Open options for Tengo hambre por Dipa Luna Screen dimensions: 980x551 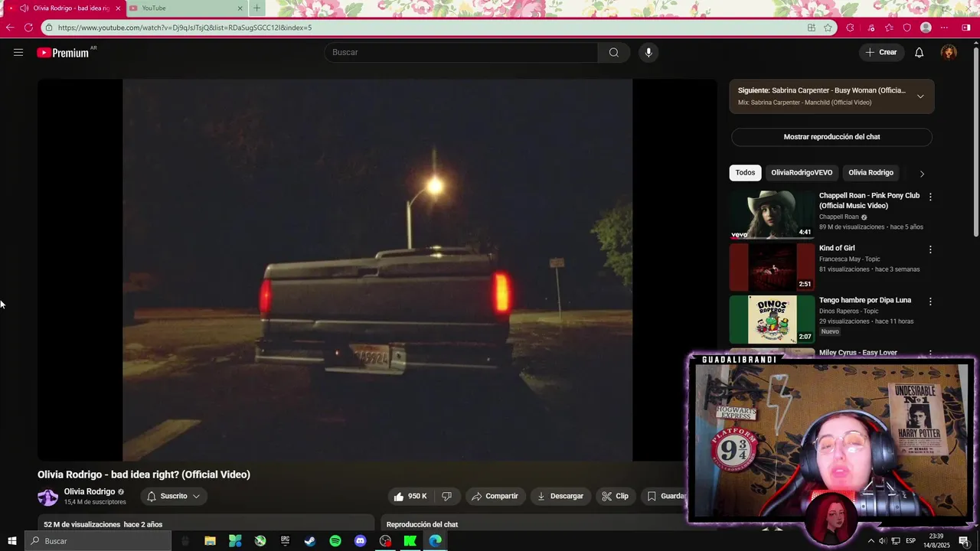click(930, 302)
